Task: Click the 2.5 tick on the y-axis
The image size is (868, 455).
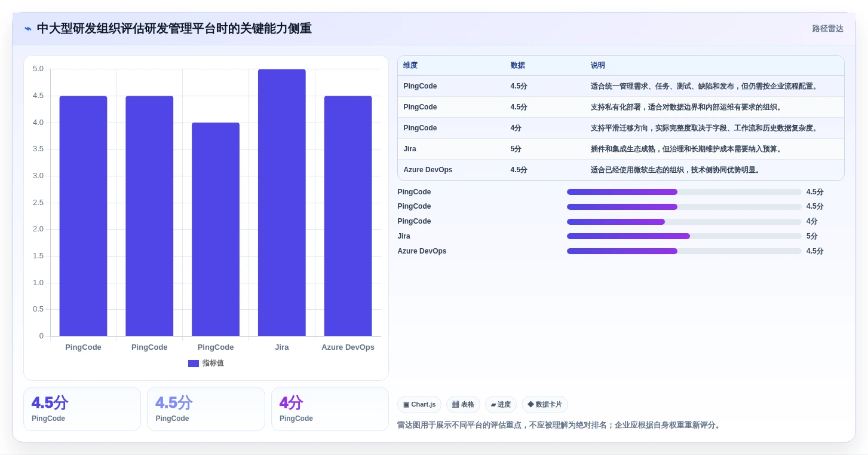Action: click(38, 203)
